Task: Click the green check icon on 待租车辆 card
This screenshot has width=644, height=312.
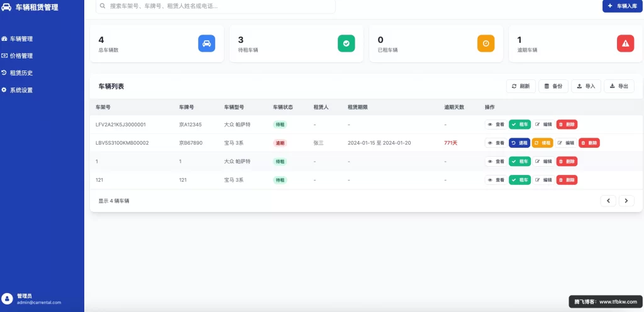Action: tap(347, 43)
